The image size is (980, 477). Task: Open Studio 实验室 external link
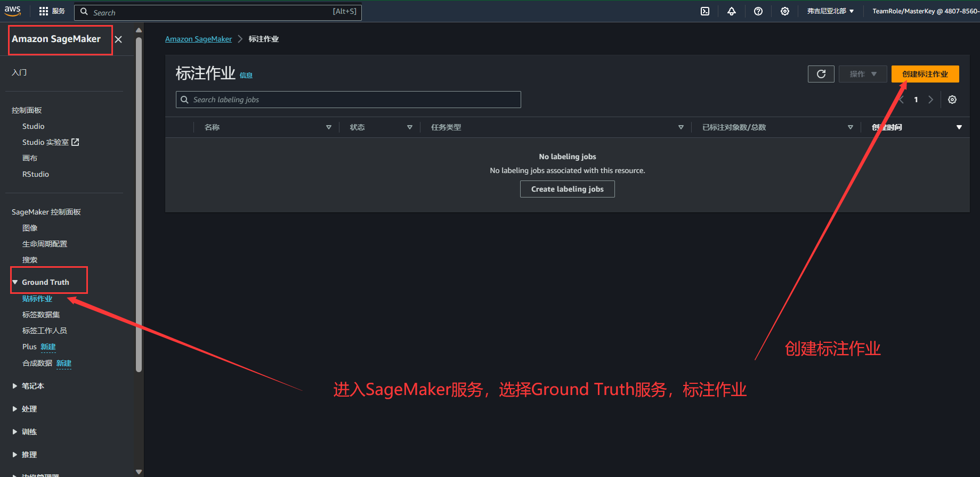[51, 142]
